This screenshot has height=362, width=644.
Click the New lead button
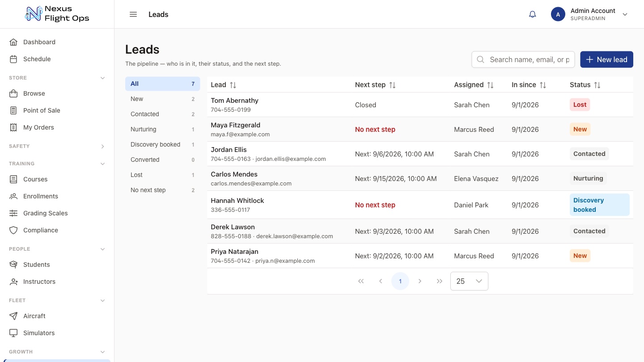(x=606, y=59)
